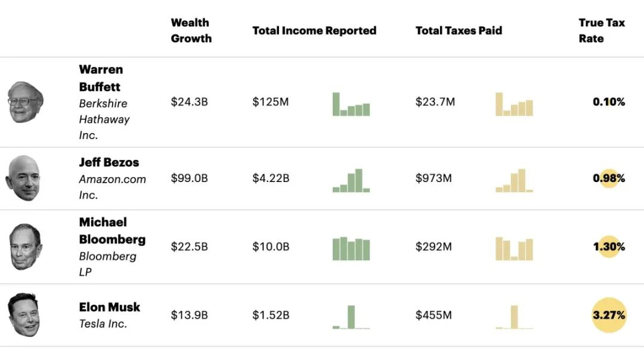The width and height of the screenshot is (644, 364).
Task: Click Jeff Bezos's portrait photo
Action: (x=24, y=178)
